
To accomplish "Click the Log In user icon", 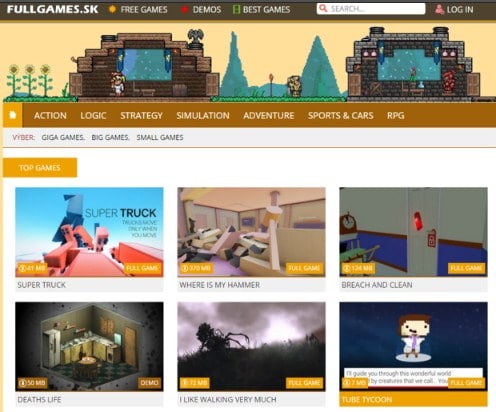I will 439,9.
